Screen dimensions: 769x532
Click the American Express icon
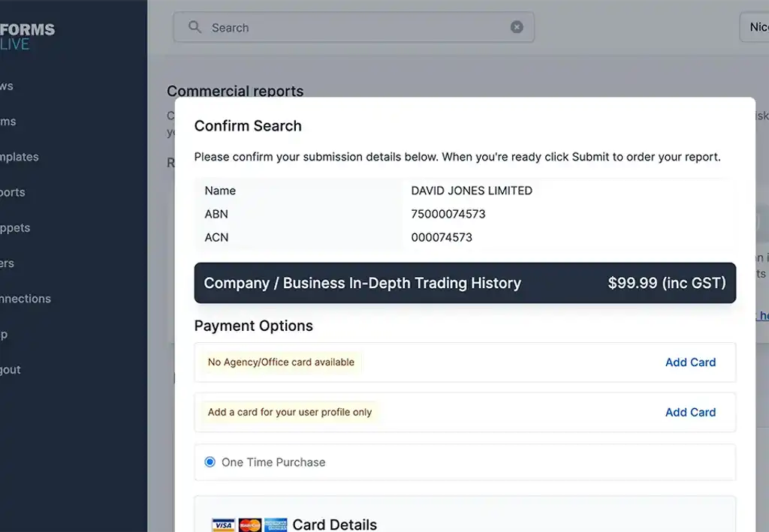tap(276, 525)
